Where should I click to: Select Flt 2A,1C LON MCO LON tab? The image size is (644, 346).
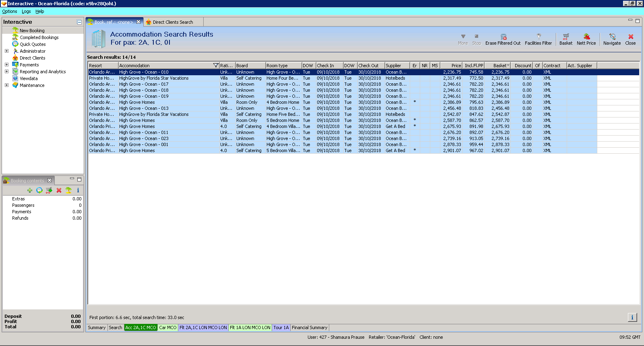point(203,327)
